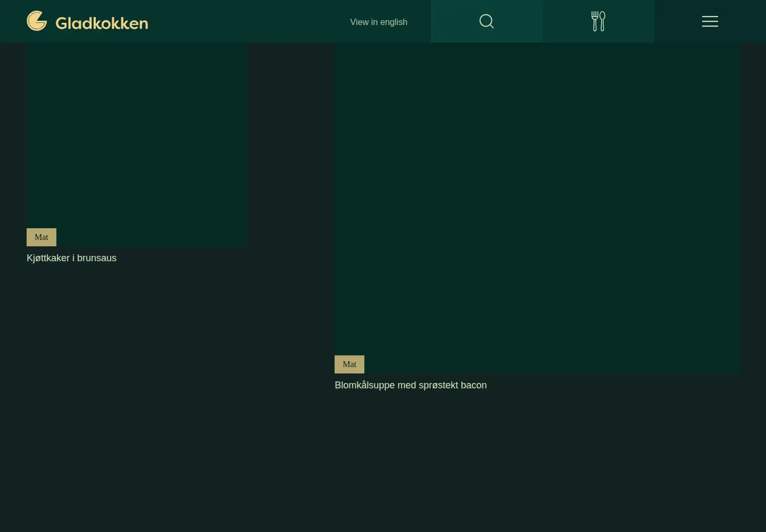Image resolution: width=766 pixels, height=532 pixels.
Task: Select the Mat tag on Kjøttkaker card
Action: pyautogui.click(x=41, y=237)
